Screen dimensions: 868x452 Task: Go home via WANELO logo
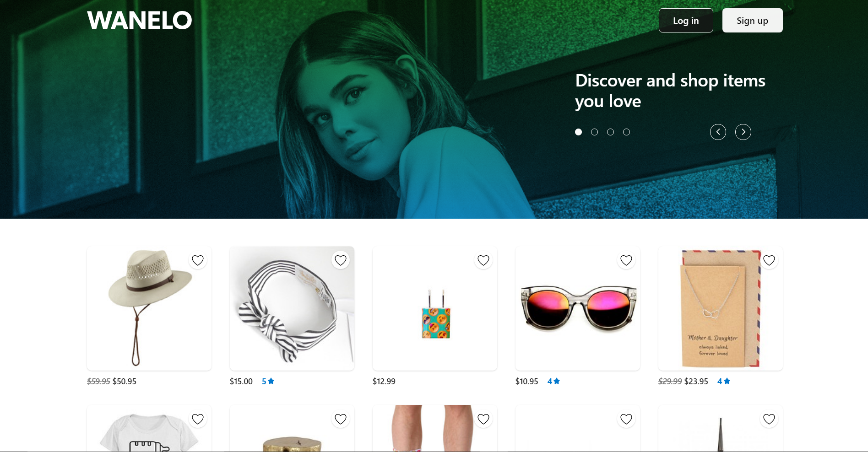[140, 20]
